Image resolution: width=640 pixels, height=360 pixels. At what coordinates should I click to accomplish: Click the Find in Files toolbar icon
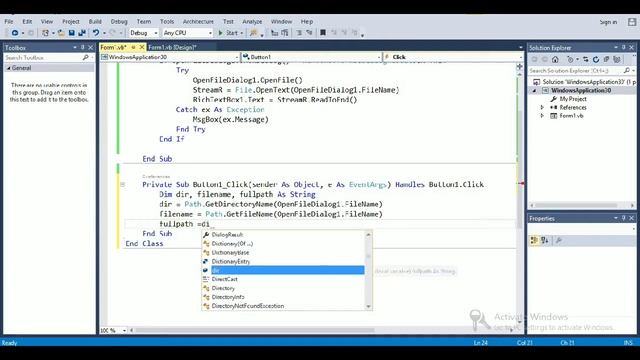[253, 33]
